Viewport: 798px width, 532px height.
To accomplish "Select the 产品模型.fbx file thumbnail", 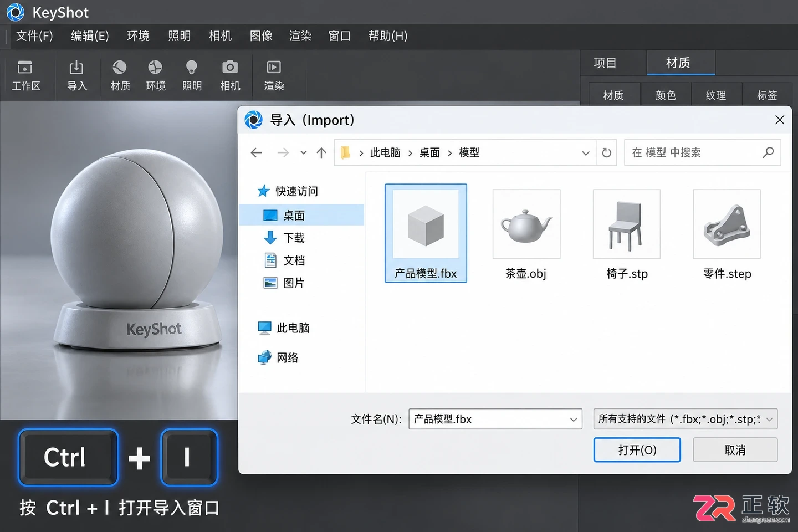I will [426, 233].
